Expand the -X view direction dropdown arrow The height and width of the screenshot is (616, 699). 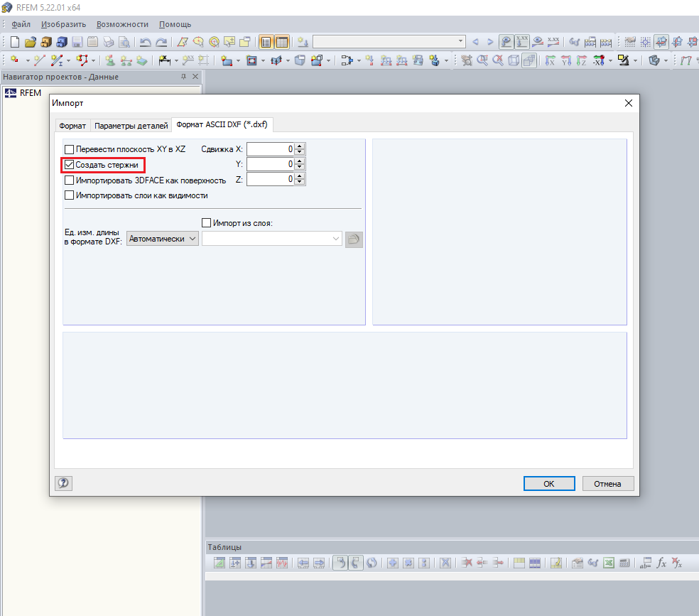(610, 60)
